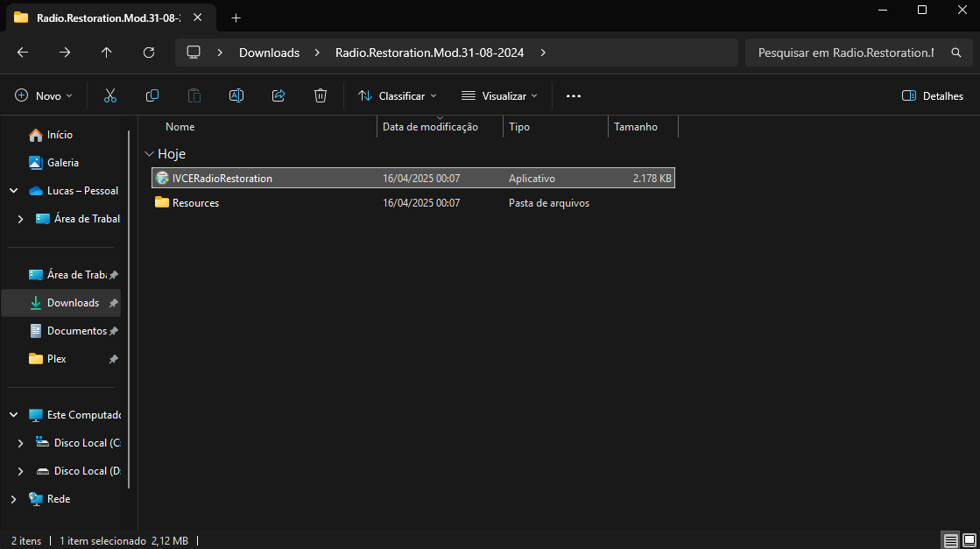Click the Paste clipboard icon
980x549 pixels.
point(194,95)
